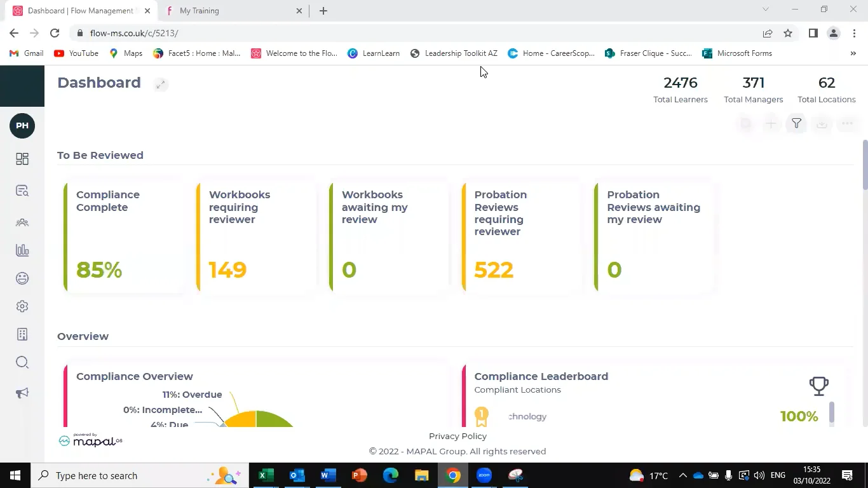The height and width of the screenshot is (488, 868).
Task: Click the address bar showing flow-ms.co.uk
Action: click(x=413, y=33)
